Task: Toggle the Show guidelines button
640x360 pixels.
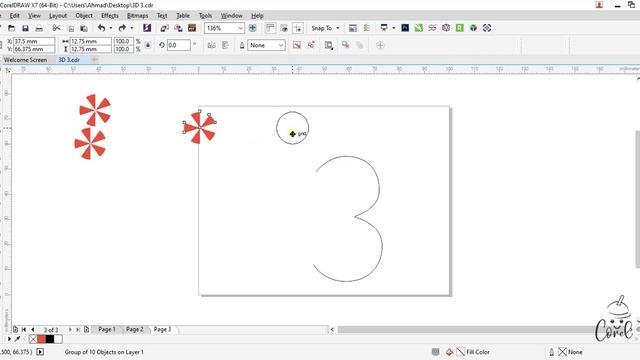Action: [298, 28]
